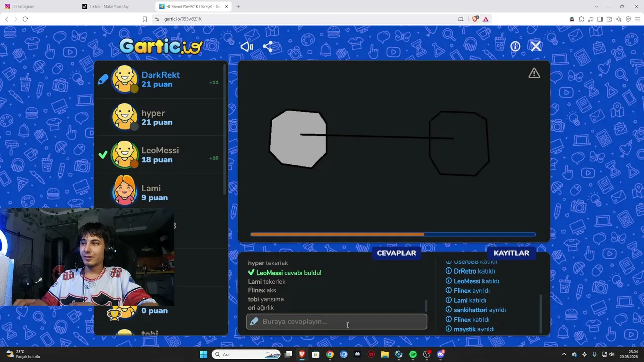Toggle the browser sidebar panel
644x362 pixels.
coord(600,19)
